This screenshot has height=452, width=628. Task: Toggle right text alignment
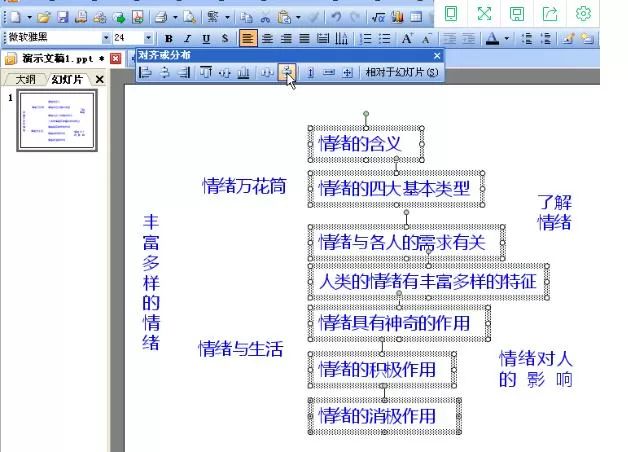coord(286,38)
